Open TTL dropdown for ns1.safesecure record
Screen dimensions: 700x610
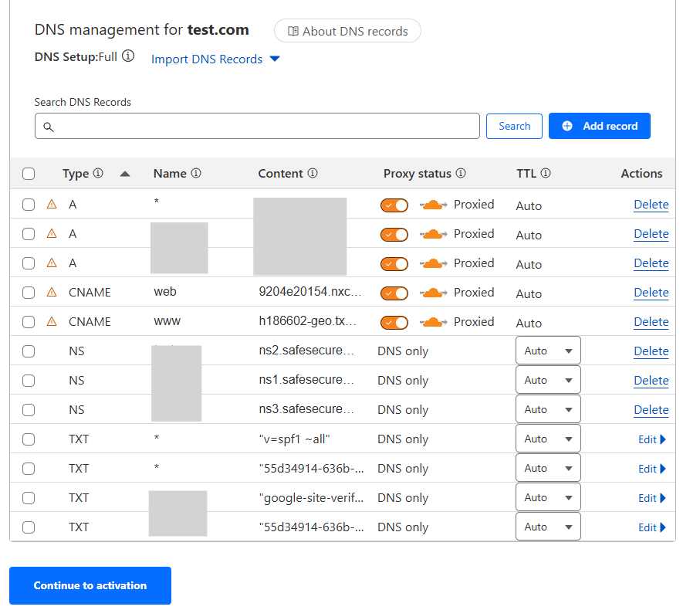[x=548, y=380]
